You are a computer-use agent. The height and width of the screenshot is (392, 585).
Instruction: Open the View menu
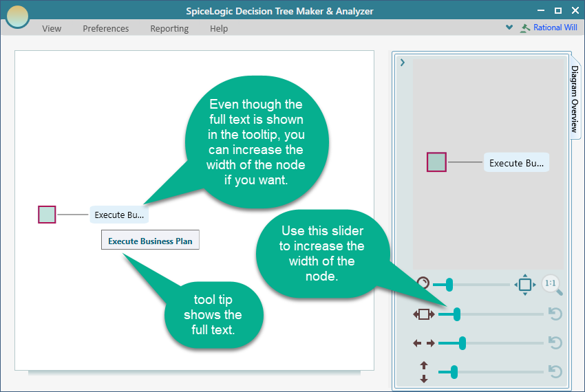coord(52,29)
